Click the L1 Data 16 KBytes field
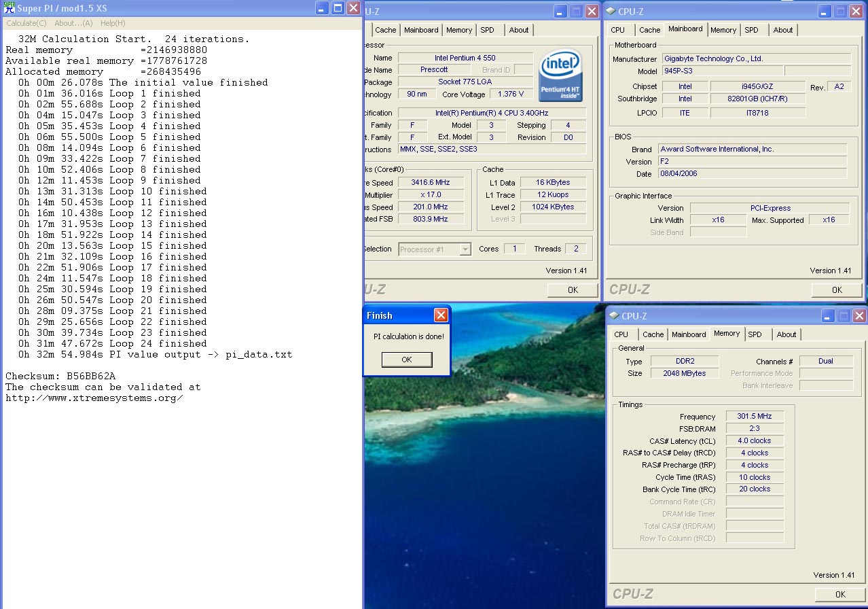 click(553, 183)
